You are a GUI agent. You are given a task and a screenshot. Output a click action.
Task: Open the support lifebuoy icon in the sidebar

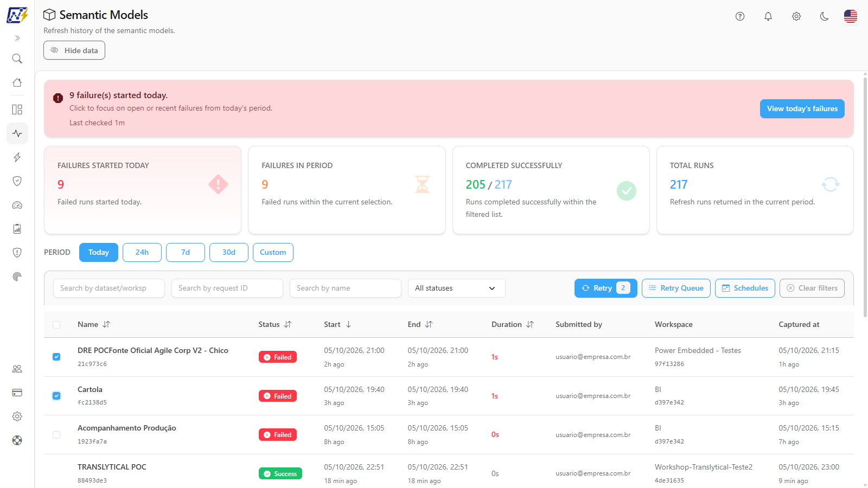click(17, 440)
